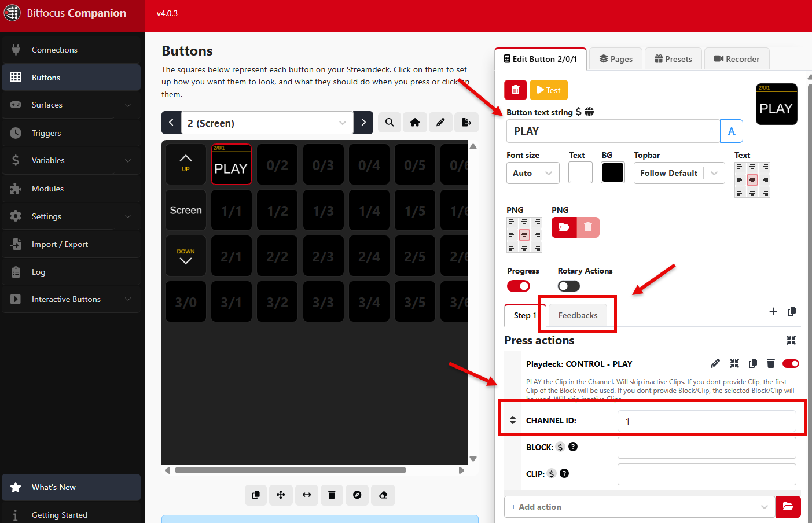Click the globe icon by Button text string
This screenshot has width=812, height=523.
pyautogui.click(x=589, y=112)
